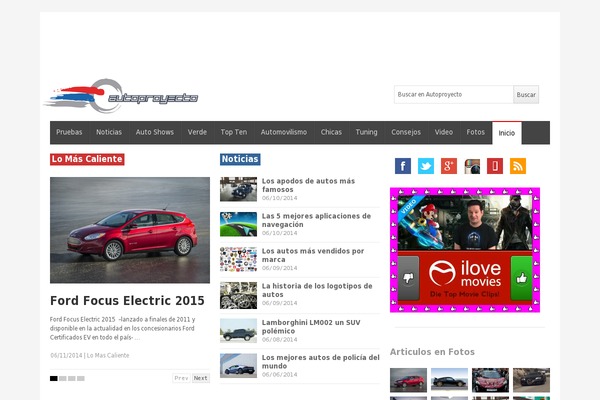This screenshot has width=600, height=400.
Task: Select the first black slide indicator
Action: pyautogui.click(x=54, y=379)
